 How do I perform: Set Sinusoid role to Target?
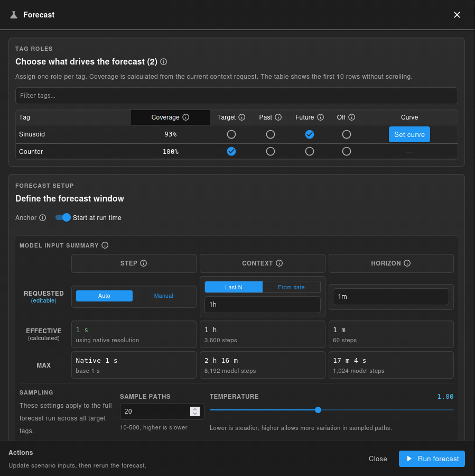(x=231, y=134)
